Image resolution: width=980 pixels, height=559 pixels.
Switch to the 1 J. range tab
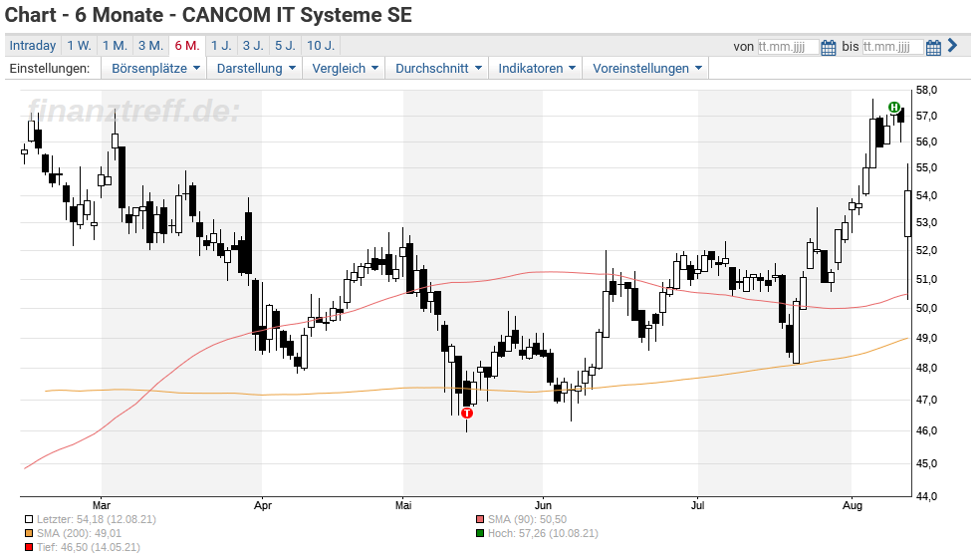tap(221, 46)
